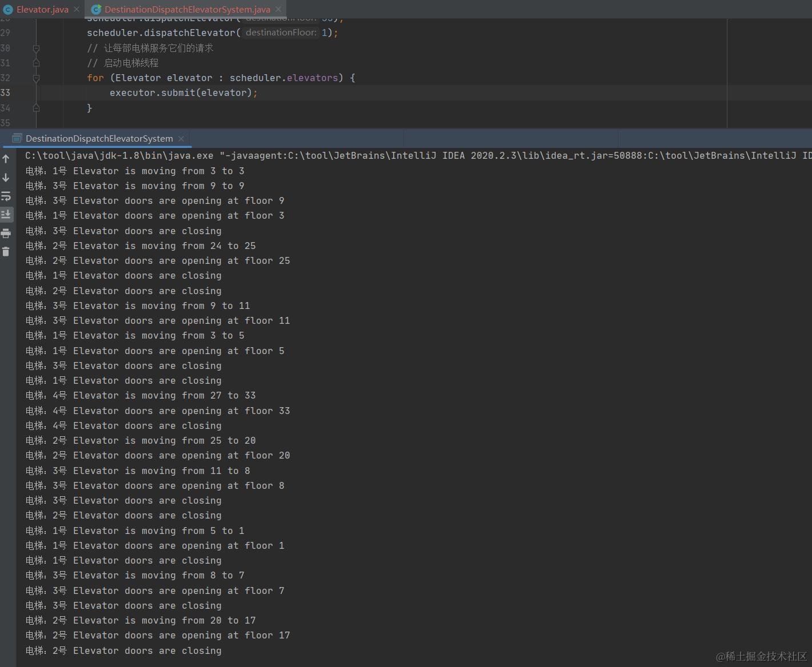This screenshot has width=812, height=667.
Task: Switch to the Elevator.java editor tab
Action: tap(42, 9)
